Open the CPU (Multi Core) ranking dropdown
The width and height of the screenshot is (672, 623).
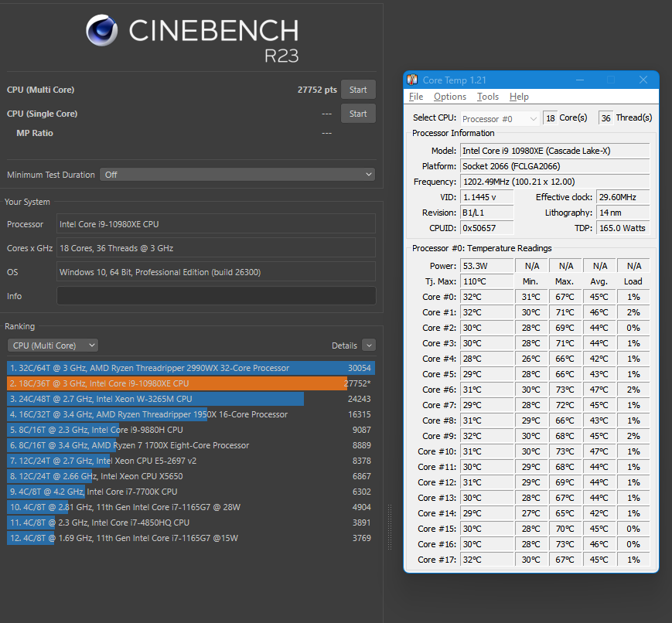pyautogui.click(x=53, y=346)
